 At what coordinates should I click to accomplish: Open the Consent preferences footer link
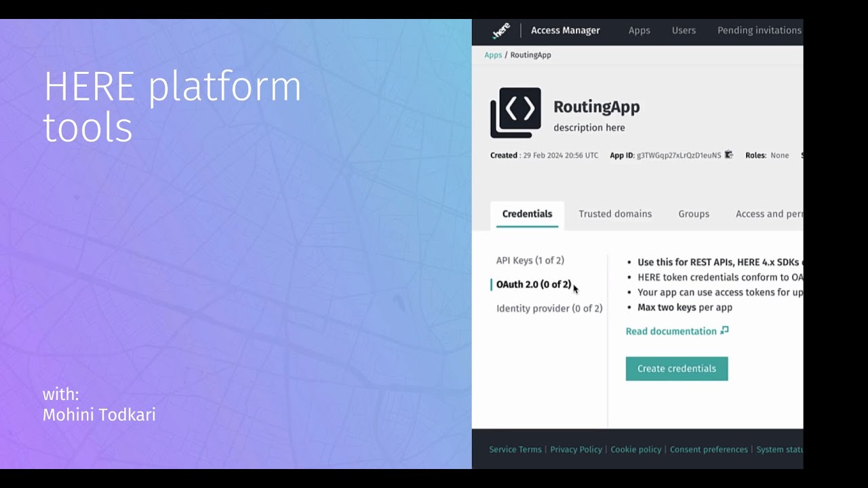pyautogui.click(x=709, y=449)
